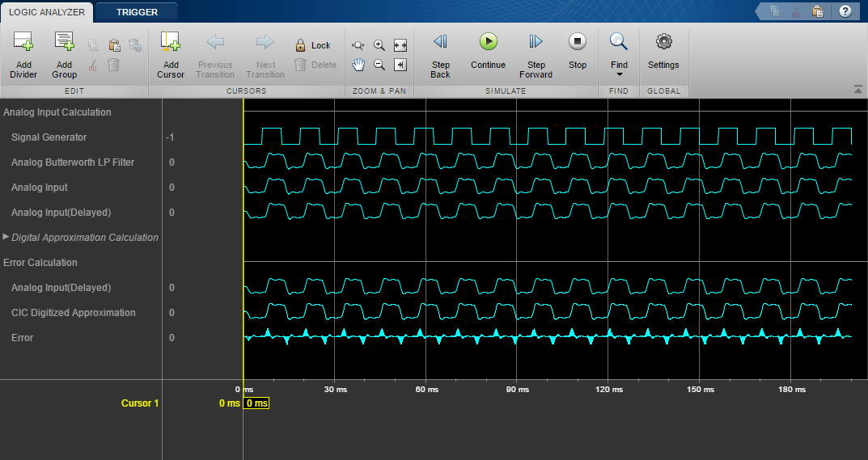The height and width of the screenshot is (460, 868).
Task: Select the Logic Analyzer tab
Action: click(47, 12)
